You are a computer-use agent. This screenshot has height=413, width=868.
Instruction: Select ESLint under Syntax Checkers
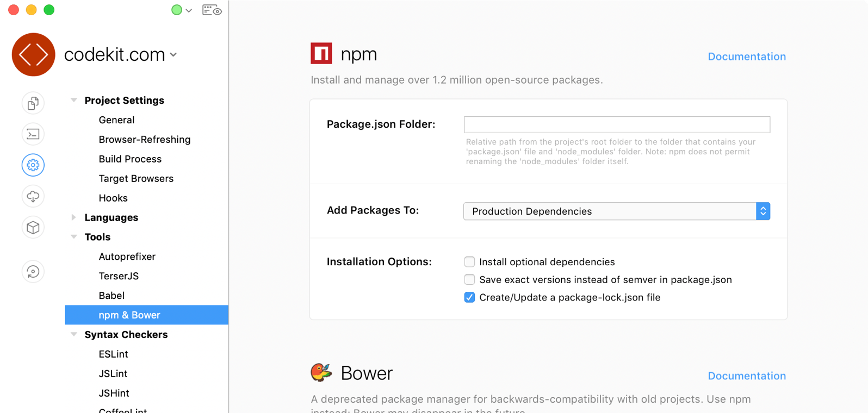point(113,354)
